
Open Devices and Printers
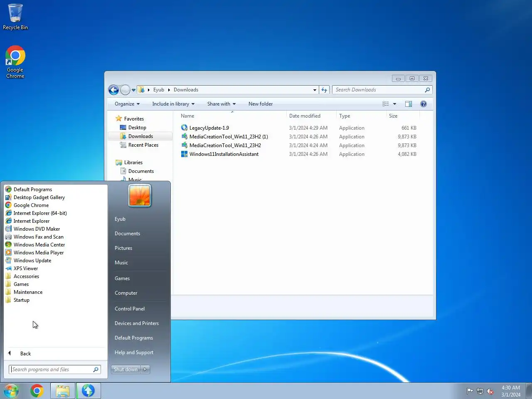tap(137, 323)
